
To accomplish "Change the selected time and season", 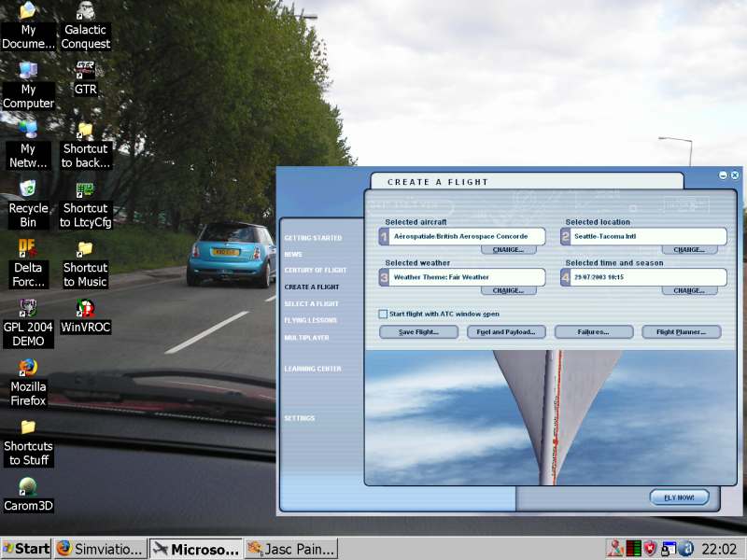I will (689, 290).
